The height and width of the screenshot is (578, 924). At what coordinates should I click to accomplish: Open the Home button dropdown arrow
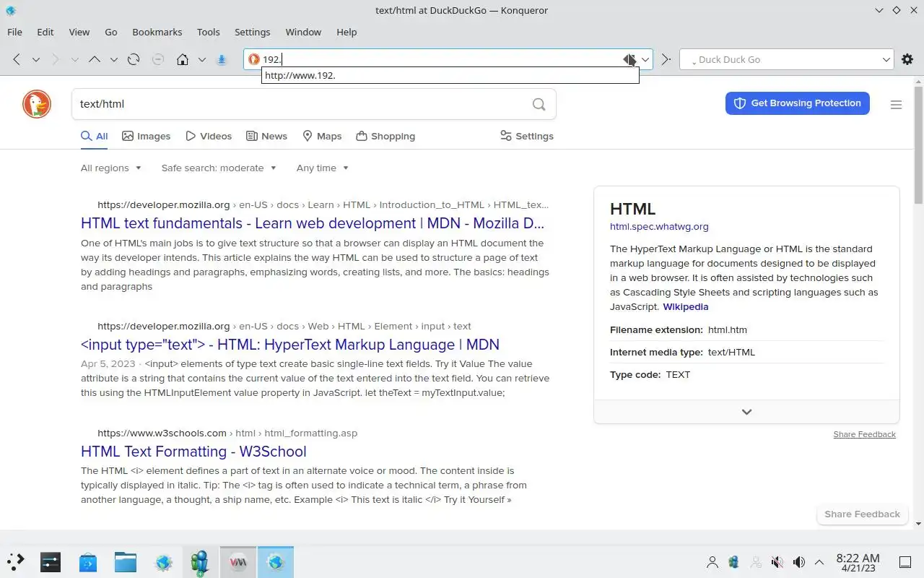pyautogui.click(x=202, y=59)
